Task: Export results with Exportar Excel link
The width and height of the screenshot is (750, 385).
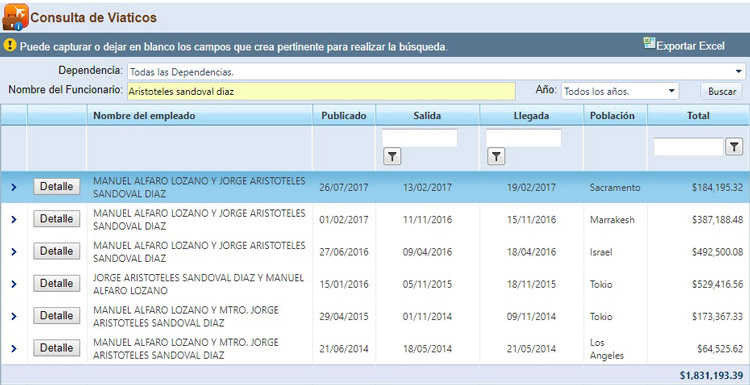Action: pos(690,46)
